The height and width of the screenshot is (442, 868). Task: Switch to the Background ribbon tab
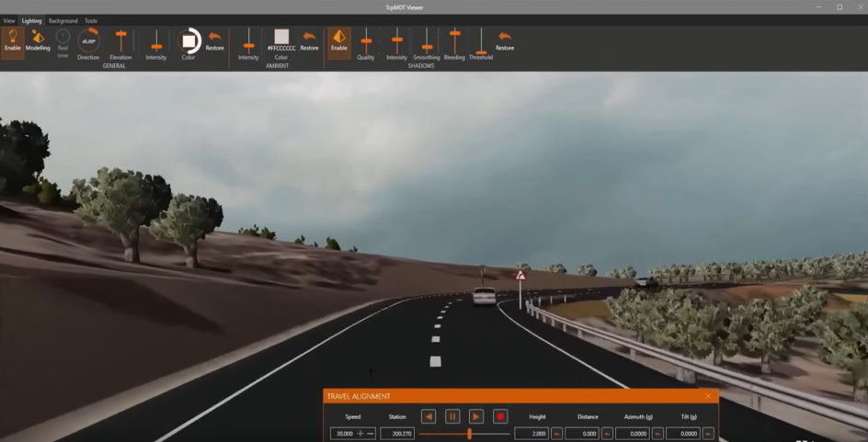[x=63, y=21]
